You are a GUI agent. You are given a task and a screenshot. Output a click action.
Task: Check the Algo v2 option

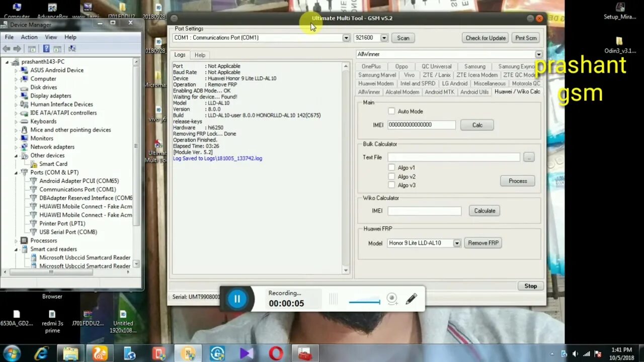(x=391, y=176)
